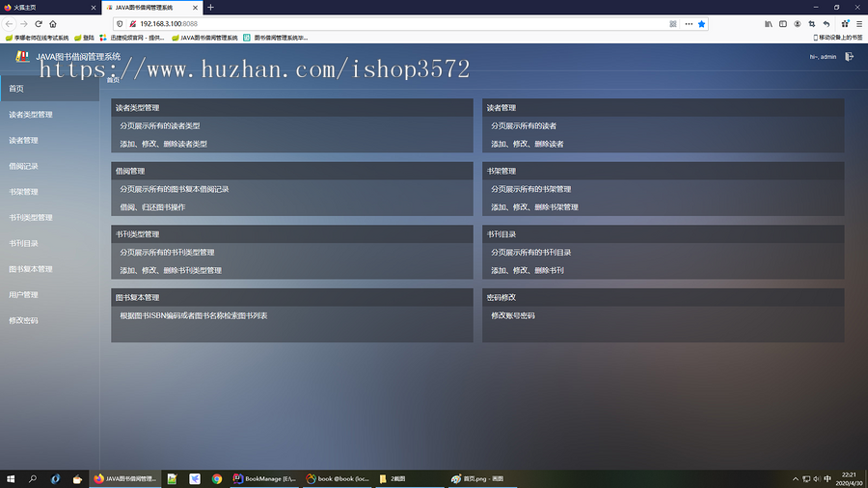This screenshot has width=868, height=488.
Task: Click the address bar URL 192.168.3.100
Action: click(168, 24)
